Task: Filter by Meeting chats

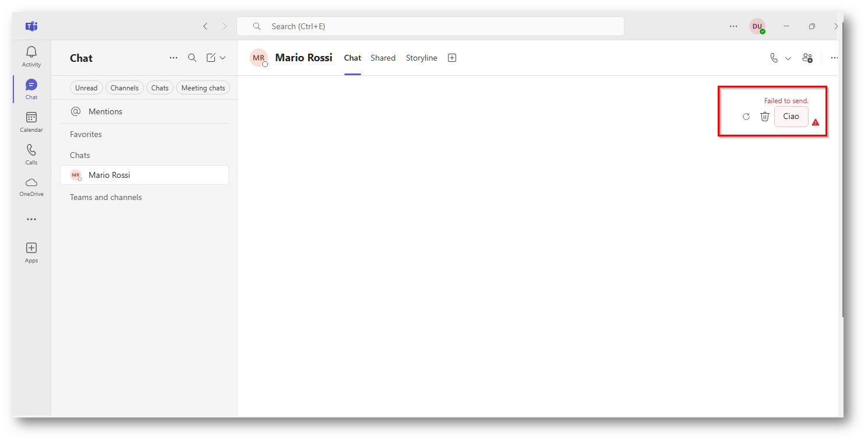Action: tap(203, 88)
